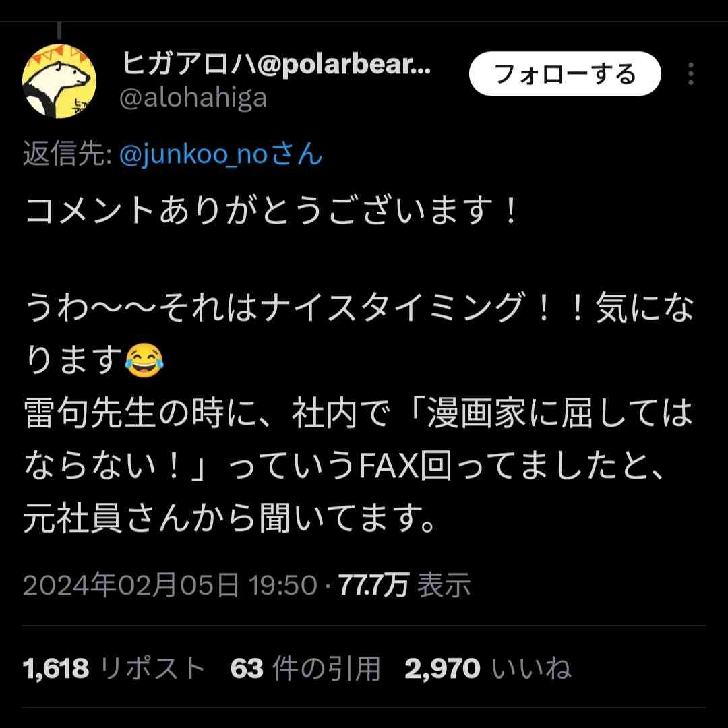View the 2,970 いいね likes list

click(x=487, y=669)
